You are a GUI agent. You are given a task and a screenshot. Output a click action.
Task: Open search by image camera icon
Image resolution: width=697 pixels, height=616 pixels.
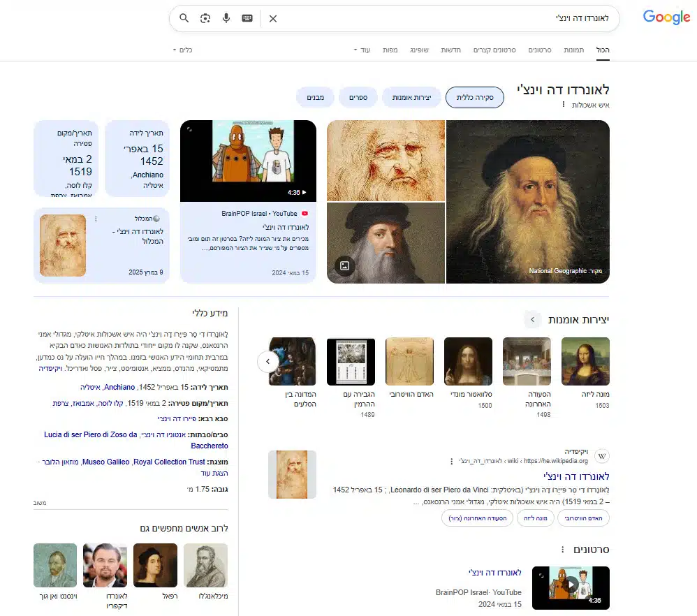tap(205, 18)
